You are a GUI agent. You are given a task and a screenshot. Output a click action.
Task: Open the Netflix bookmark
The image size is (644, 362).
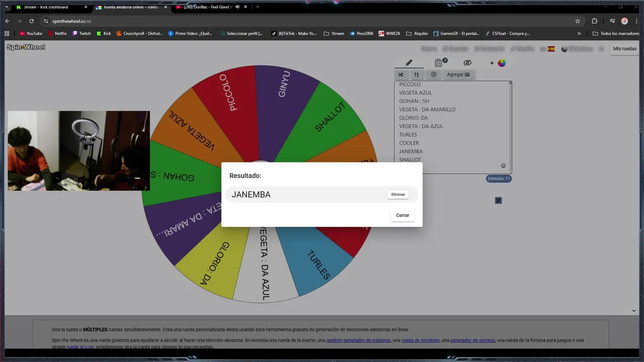[57, 34]
